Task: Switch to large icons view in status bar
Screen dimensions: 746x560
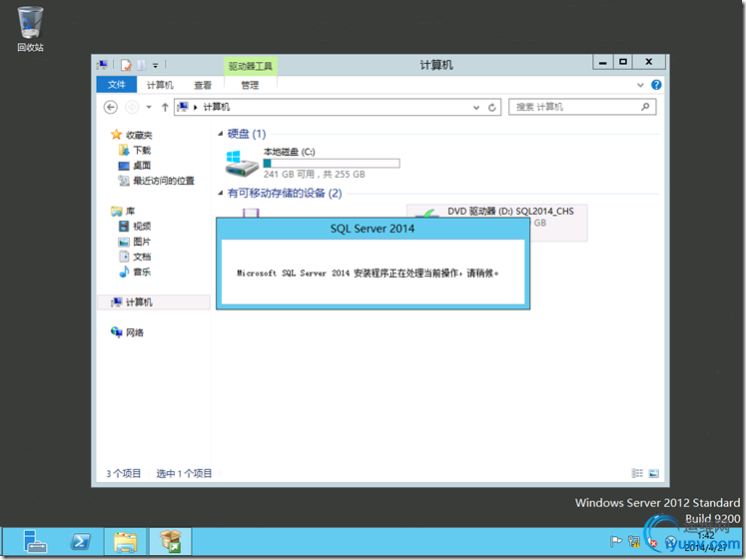Action: 654,473
